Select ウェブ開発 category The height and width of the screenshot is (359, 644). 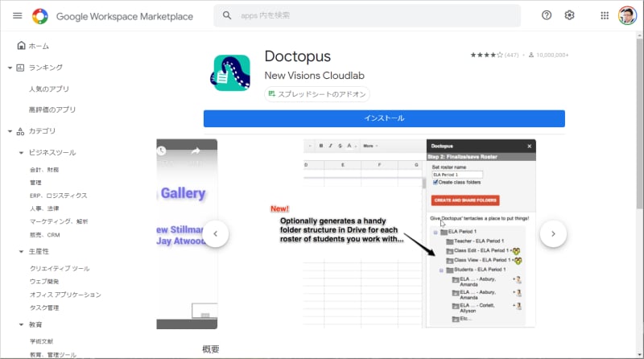pos(44,282)
